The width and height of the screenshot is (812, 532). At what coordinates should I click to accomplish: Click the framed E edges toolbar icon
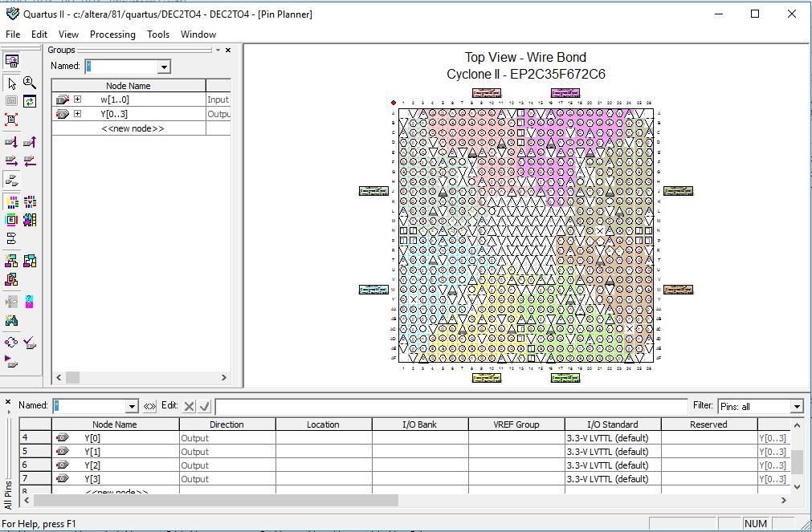[11, 220]
